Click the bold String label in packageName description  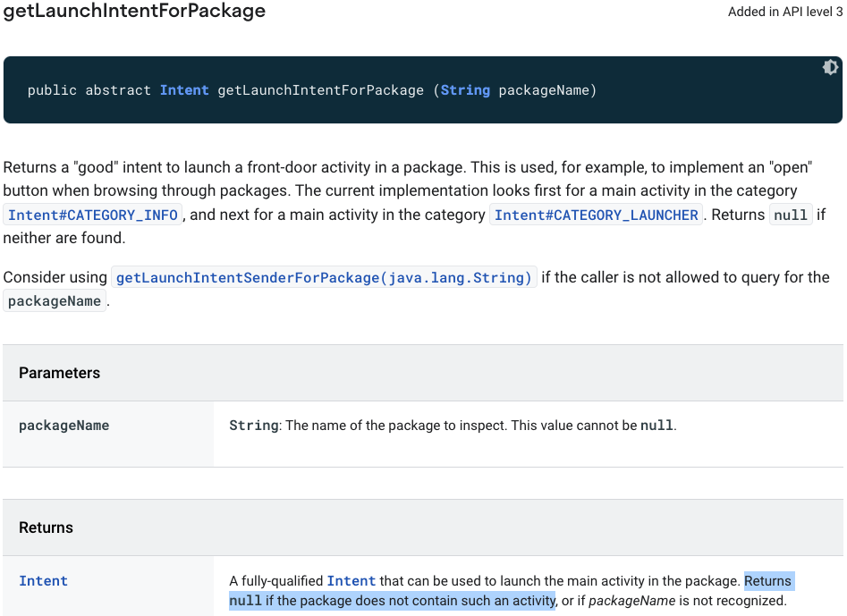pyautogui.click(x=253, y=426)
